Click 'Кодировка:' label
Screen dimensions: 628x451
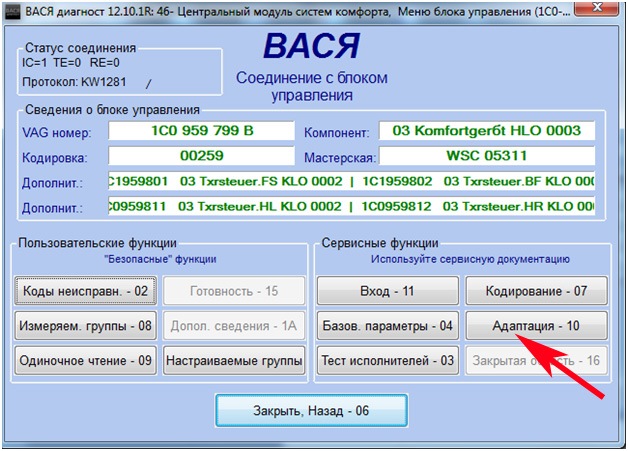coord(54,157)
